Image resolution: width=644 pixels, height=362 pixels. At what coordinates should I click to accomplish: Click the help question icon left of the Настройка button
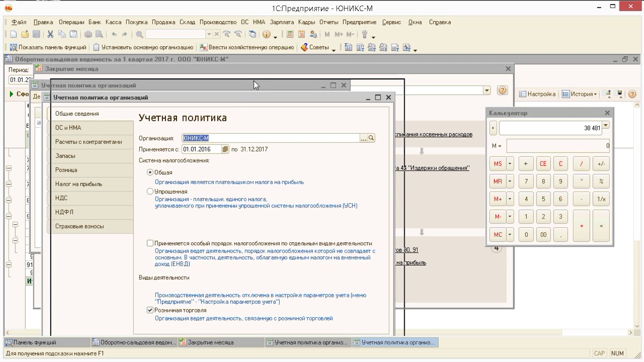[502, 90]
